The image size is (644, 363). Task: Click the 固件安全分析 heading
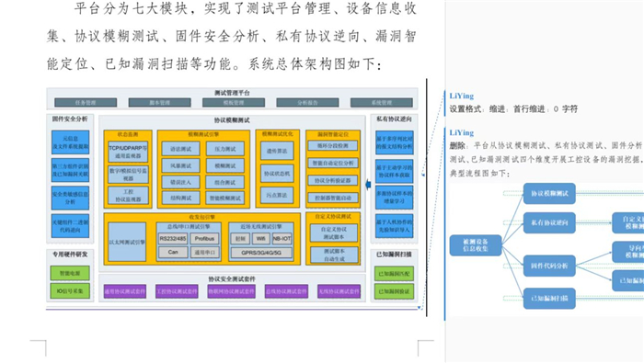pyautogui.click(x=70, y=119)
